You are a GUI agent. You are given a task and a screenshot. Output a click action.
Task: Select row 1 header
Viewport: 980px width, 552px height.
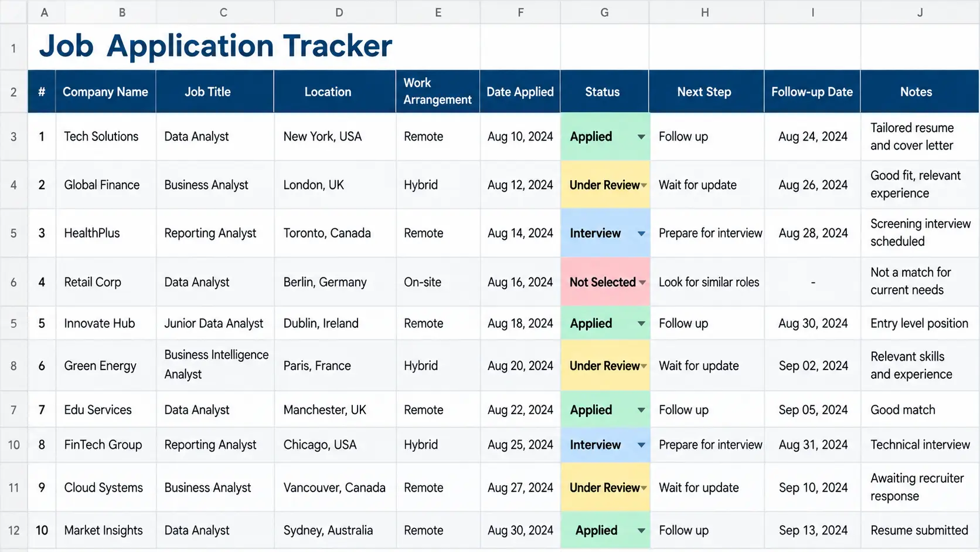(13, 48)
